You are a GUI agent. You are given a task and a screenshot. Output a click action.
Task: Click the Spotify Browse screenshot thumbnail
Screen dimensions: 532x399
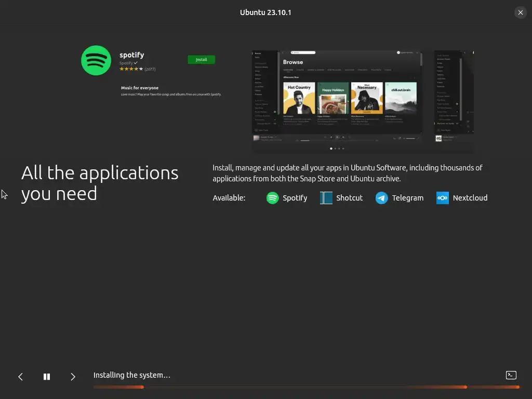[337, 97]
